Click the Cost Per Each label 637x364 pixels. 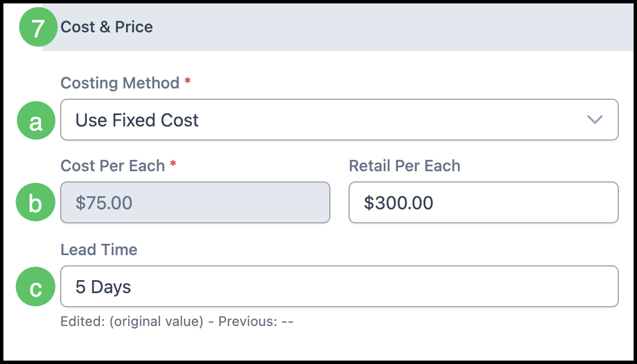click(x=112, y=166)
